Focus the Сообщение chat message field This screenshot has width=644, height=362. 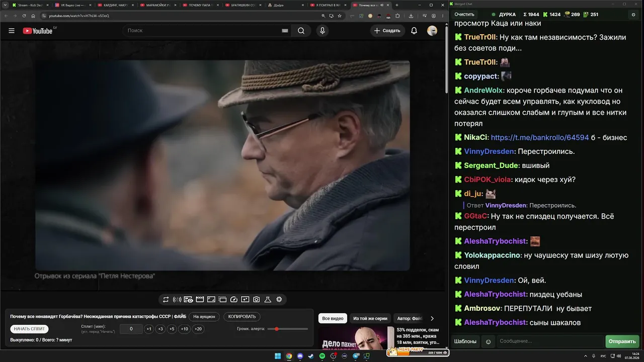549,341
